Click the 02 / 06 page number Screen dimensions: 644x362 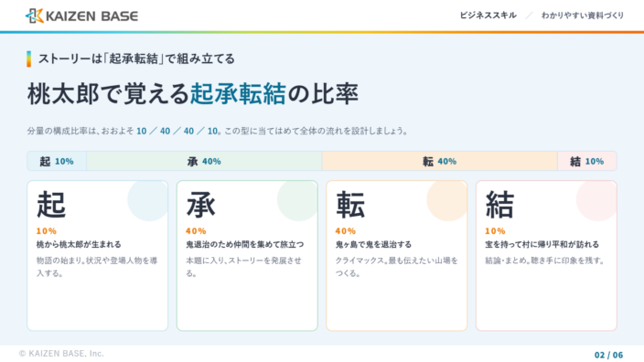coord(608,355)
